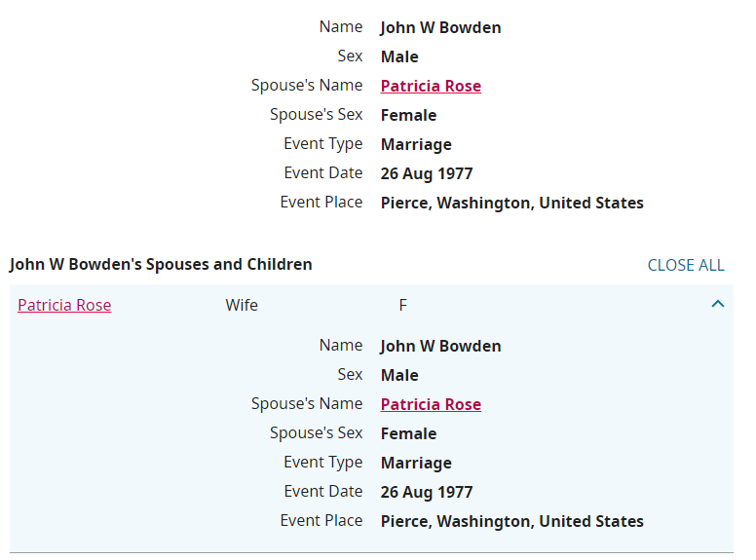Screen dimensions: 756x560
Task: Open Patricia Rose link in top record details
Action: (431, 87)
